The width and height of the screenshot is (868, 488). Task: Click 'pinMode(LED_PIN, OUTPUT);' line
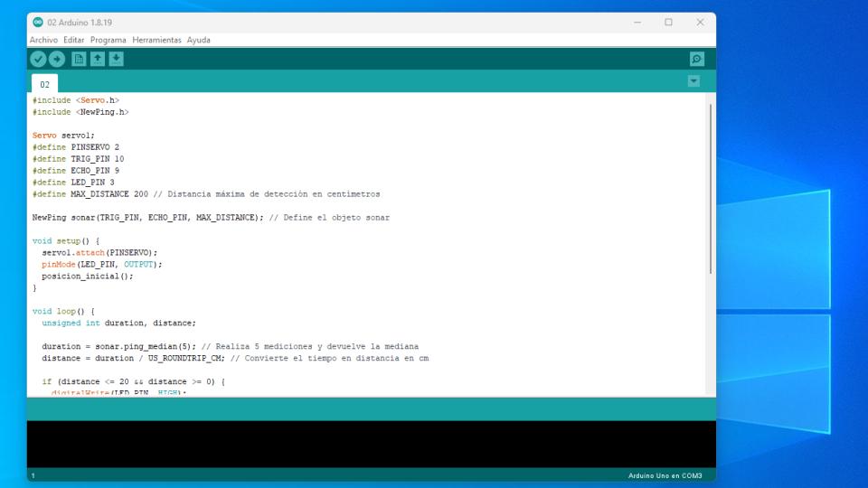[x=102, y=265]
